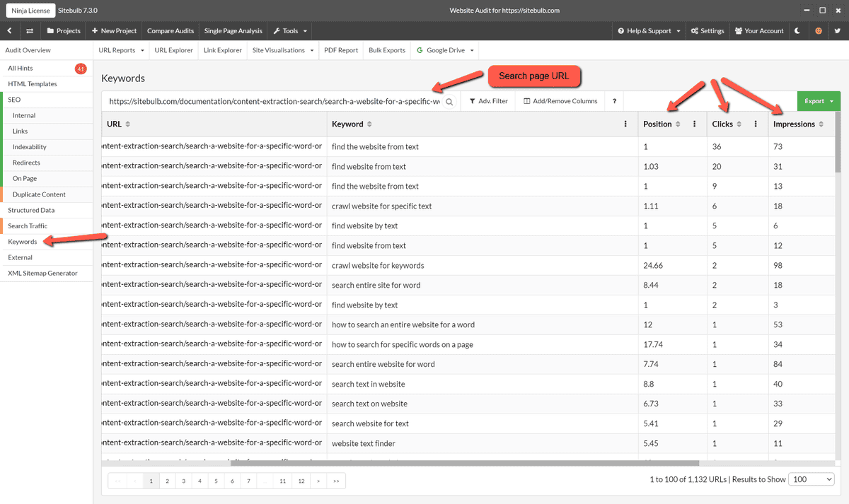Expand the Tools dropdown menu
The image size is (849, 504).
pyautogui.click(x=290, y=31)
